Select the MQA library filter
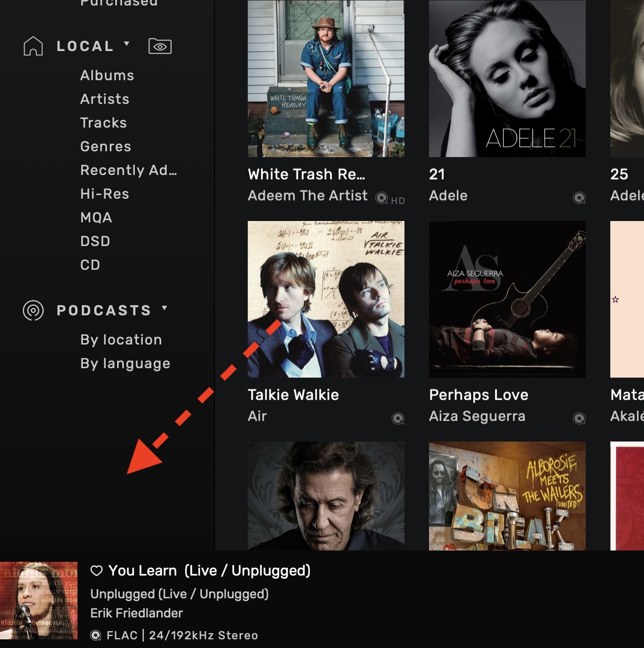 click(96, 217)
